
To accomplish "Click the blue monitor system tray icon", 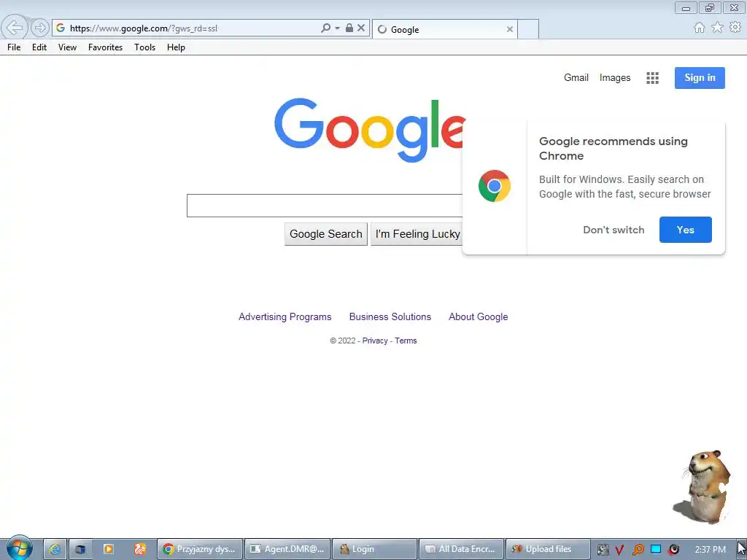I will tap(656, 550).
